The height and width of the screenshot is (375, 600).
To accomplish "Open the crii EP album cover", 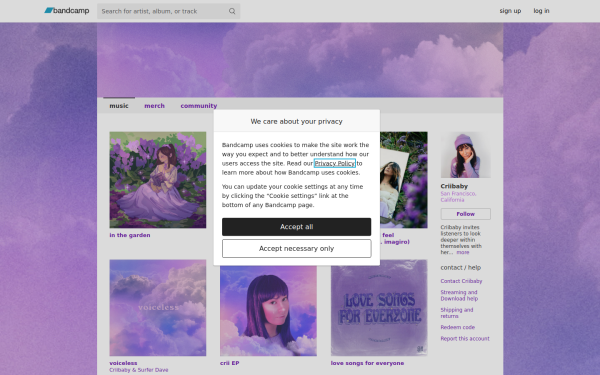I will click(x=268, y=311).
